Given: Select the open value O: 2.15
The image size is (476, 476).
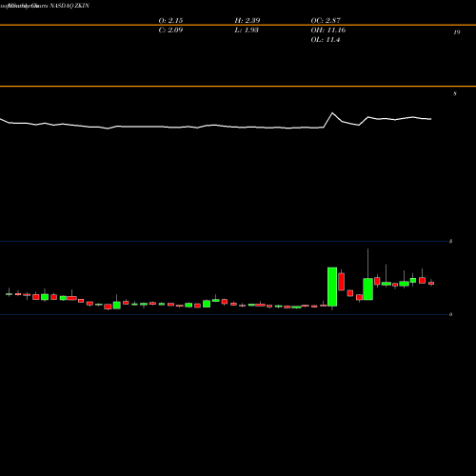Looking at the screenshot, I should coord(170,20).
